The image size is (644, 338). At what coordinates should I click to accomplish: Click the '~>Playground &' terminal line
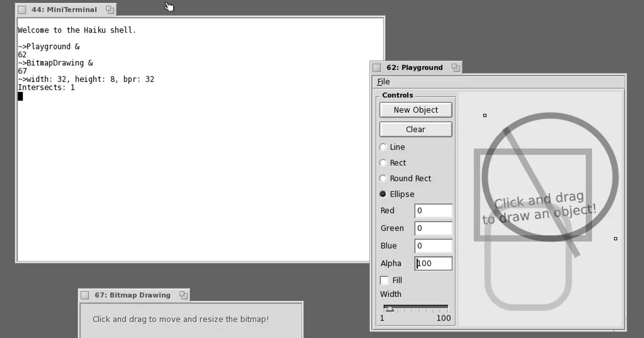point(49,46)
